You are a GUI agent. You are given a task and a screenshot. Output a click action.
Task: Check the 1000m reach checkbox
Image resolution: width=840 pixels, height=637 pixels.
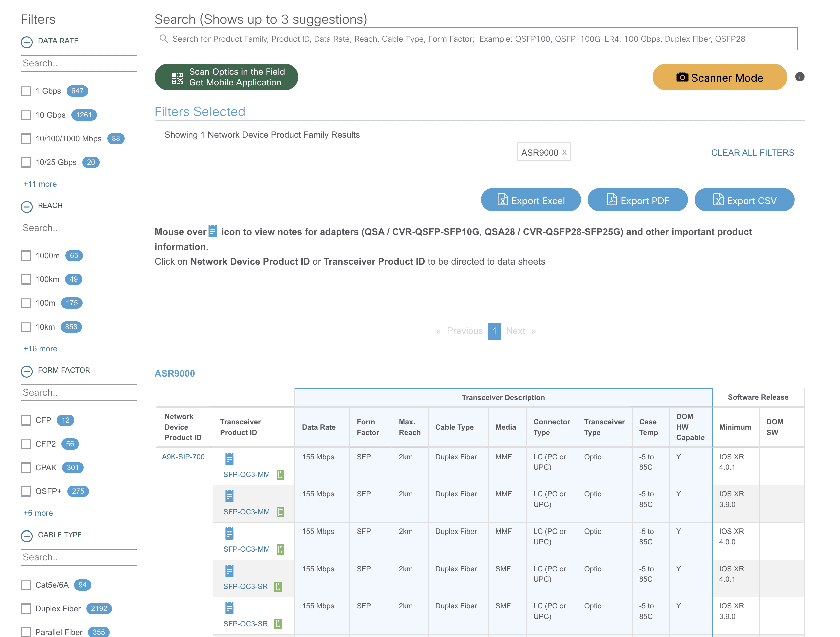pyautogui.click(x=26, y=256)
